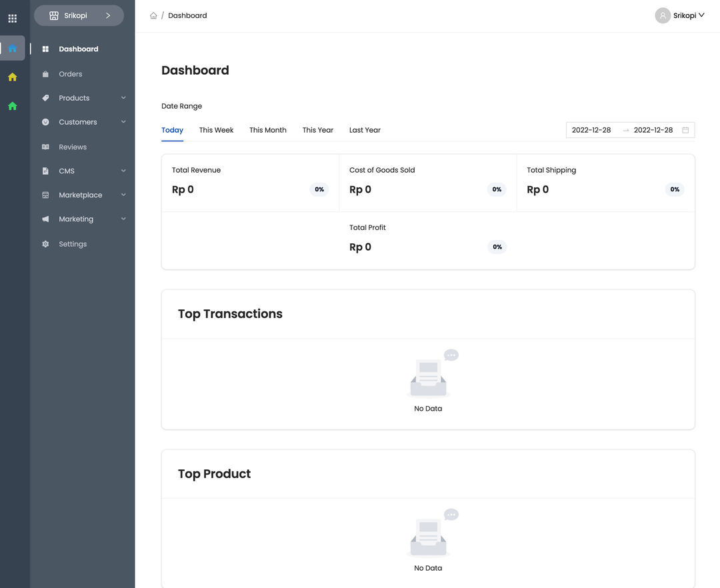Select the Last Year tab
This screenshot has width=720, height=588.
(x=365, y=130)
